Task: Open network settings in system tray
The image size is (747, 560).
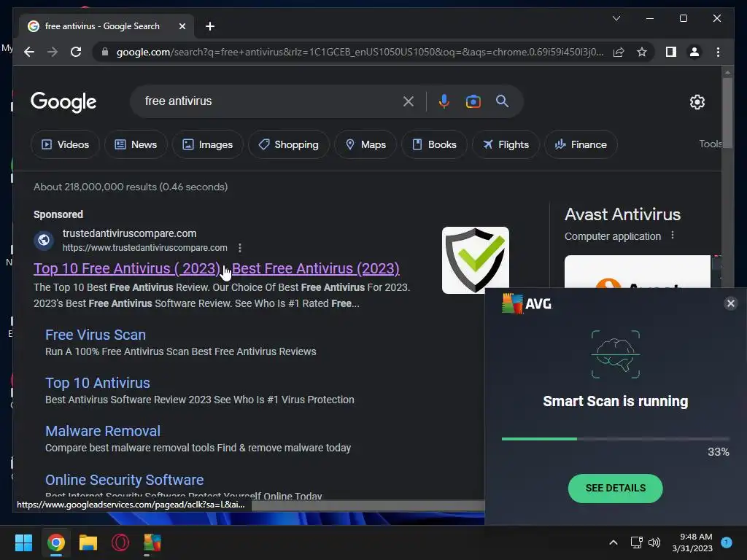Action: pyautogui.click(x=636, y=542)
